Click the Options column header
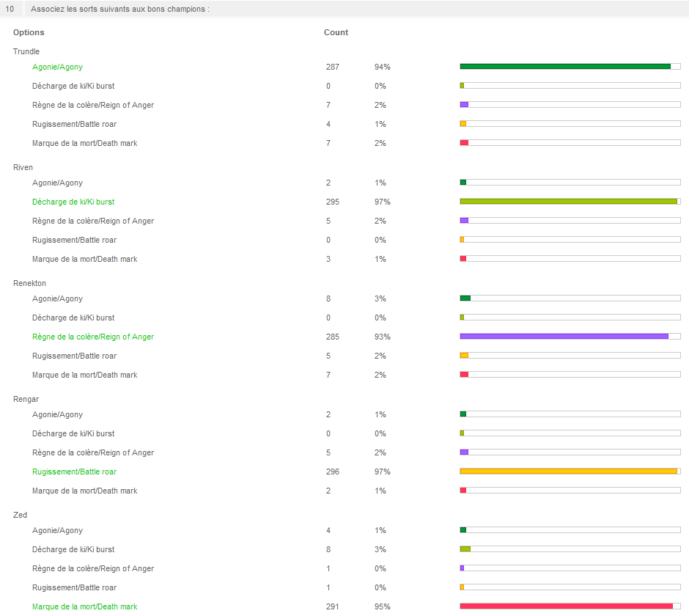 point(29,32)
